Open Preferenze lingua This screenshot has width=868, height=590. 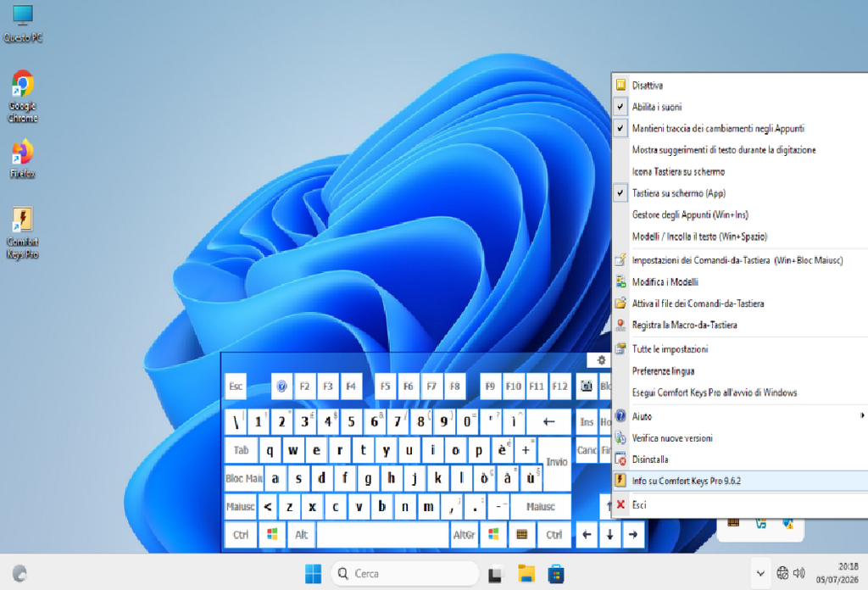click(x=740, y=370)
